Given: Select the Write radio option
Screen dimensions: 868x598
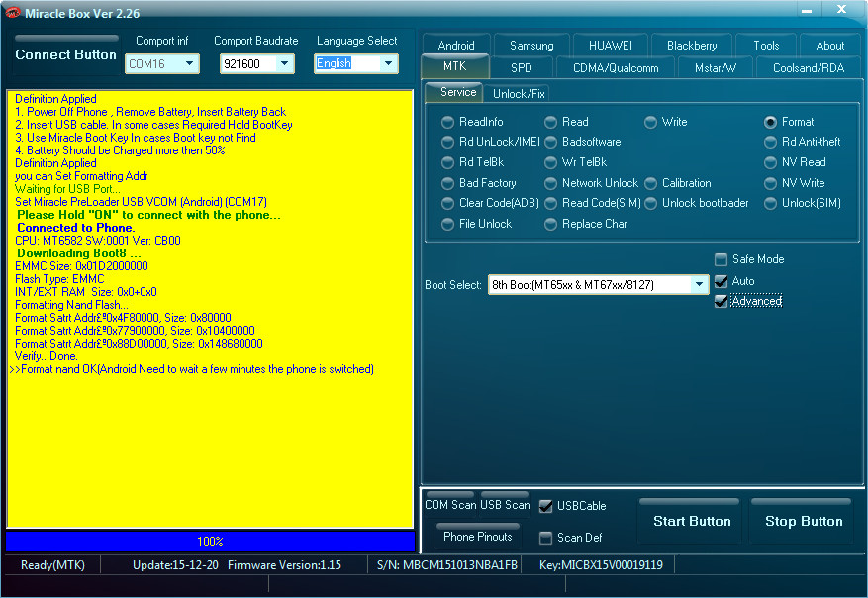Looking at the screenshot, I should [650, 122].
